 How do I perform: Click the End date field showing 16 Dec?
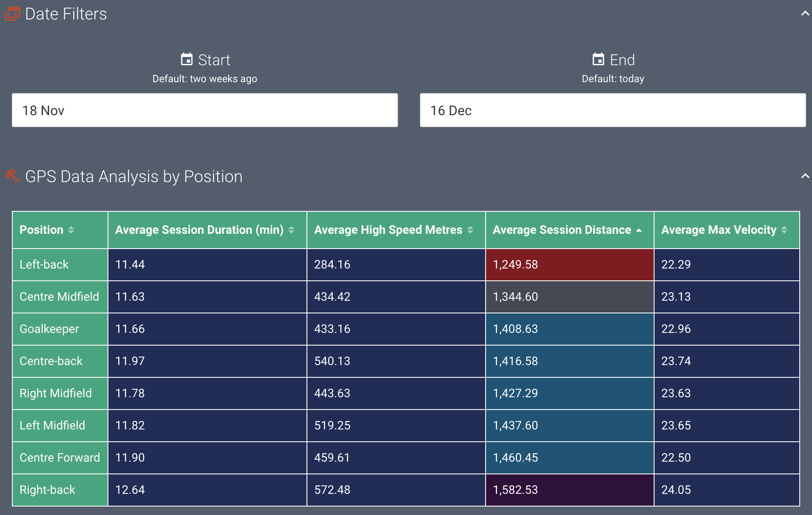click(613, 110)
